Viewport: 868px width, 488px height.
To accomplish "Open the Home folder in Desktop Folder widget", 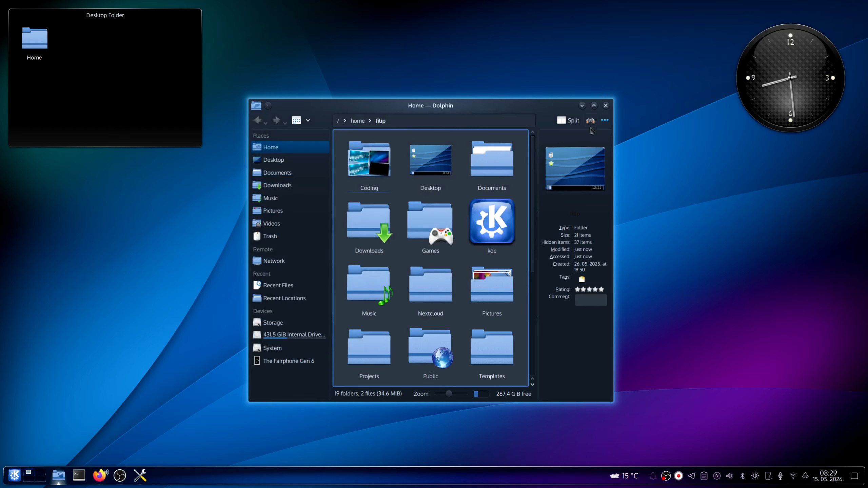I will (34, 44).
